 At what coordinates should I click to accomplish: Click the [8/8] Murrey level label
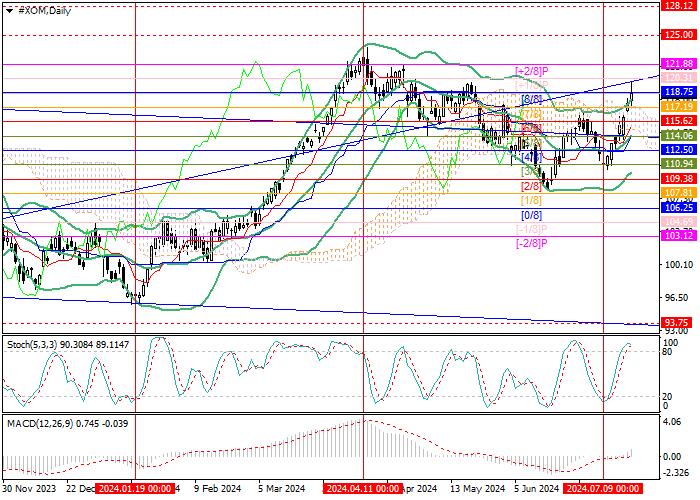[x=531, y=100]
